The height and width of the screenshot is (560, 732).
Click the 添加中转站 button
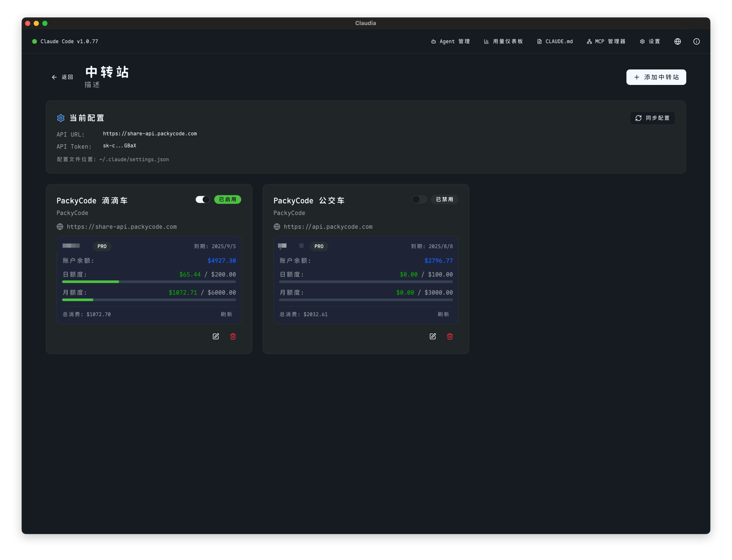point(656,77)
